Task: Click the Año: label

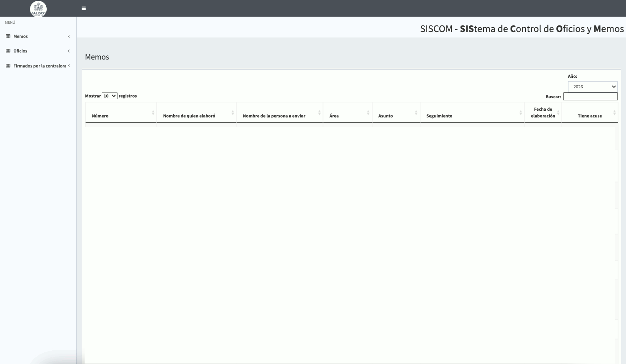Action: tap(573, 76)
